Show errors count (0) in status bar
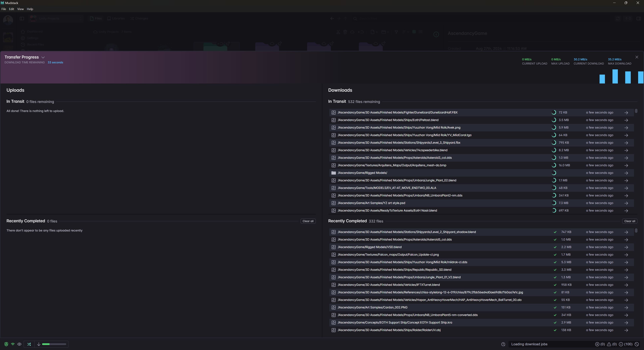This screenshot has width=644, height=350. point(600,344)
